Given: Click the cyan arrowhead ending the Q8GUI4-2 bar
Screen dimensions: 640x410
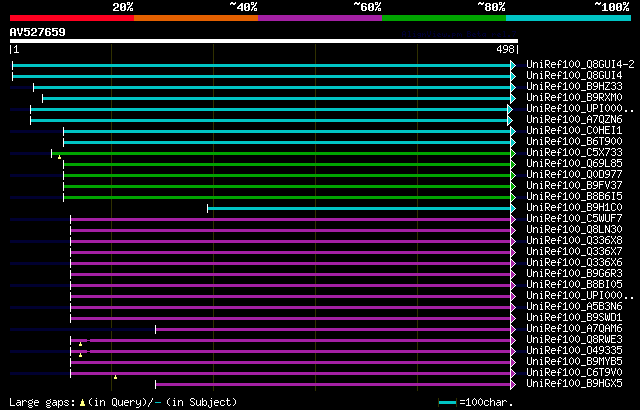Looking at the screenshot, I should click(x=513, y=65).
